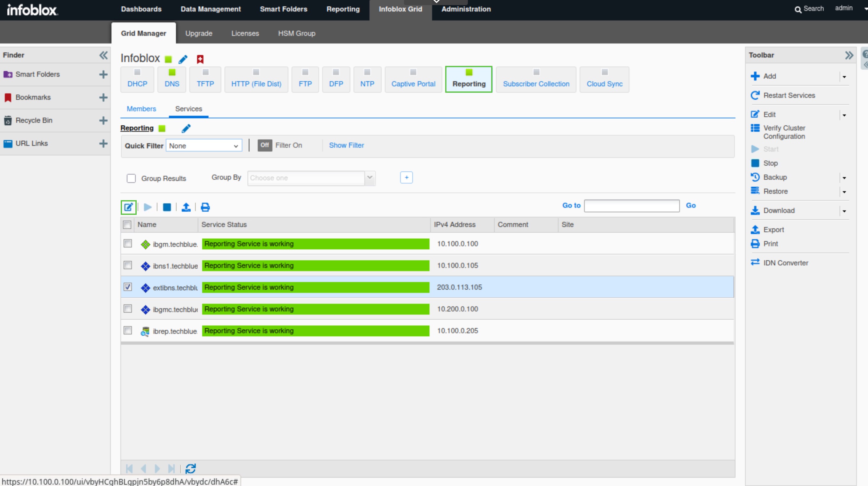Click the red bookmark icon beside Infoblox
The width and height of the screenshot is (868, 486).
click(200, 59)
